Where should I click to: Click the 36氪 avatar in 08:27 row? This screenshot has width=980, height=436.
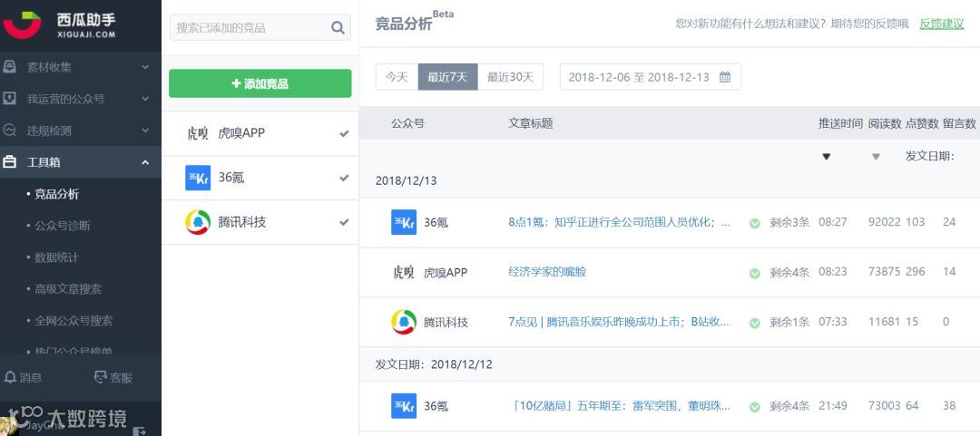(404, 222)
